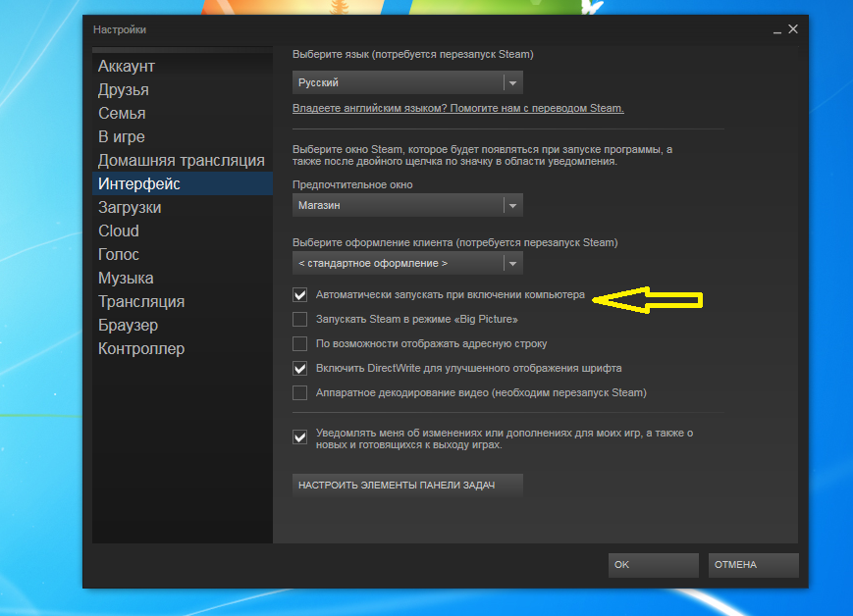The image size is (853, 616).
Task: Click the arrow of the Магазин combo box
Action: coord(513,206)
